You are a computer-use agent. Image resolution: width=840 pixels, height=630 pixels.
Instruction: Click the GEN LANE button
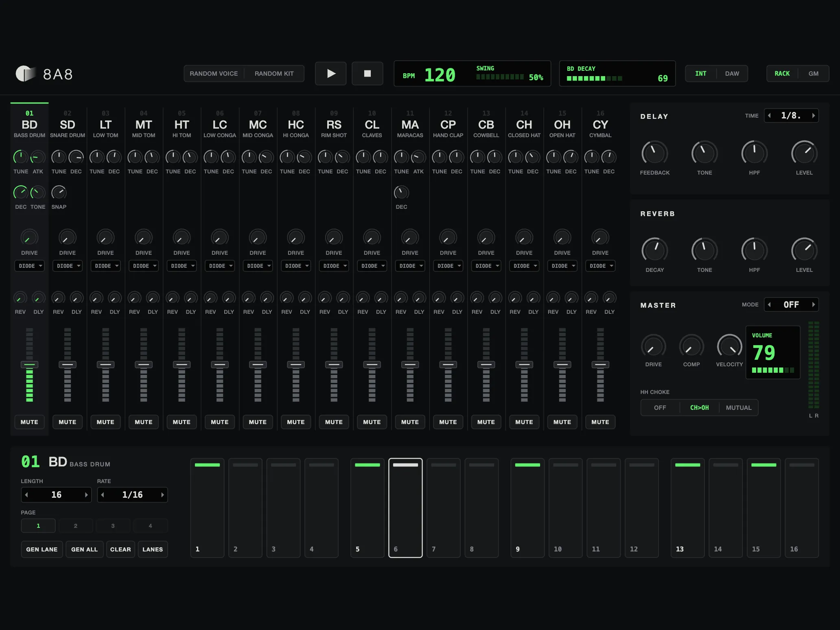[x=42, y=549]
